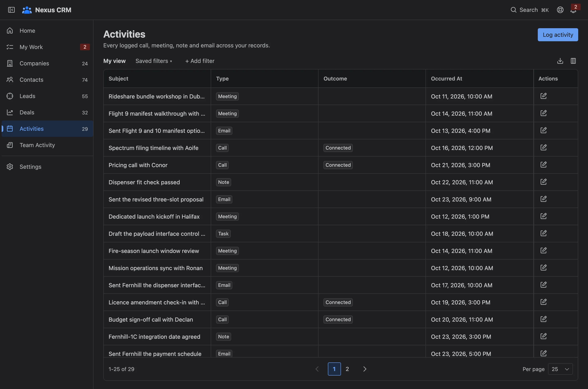Edit the Dedicated launch kickoff in Halifax row
Image resolution: width=588 pixels, height=389 pixels.
coord(543,216)
